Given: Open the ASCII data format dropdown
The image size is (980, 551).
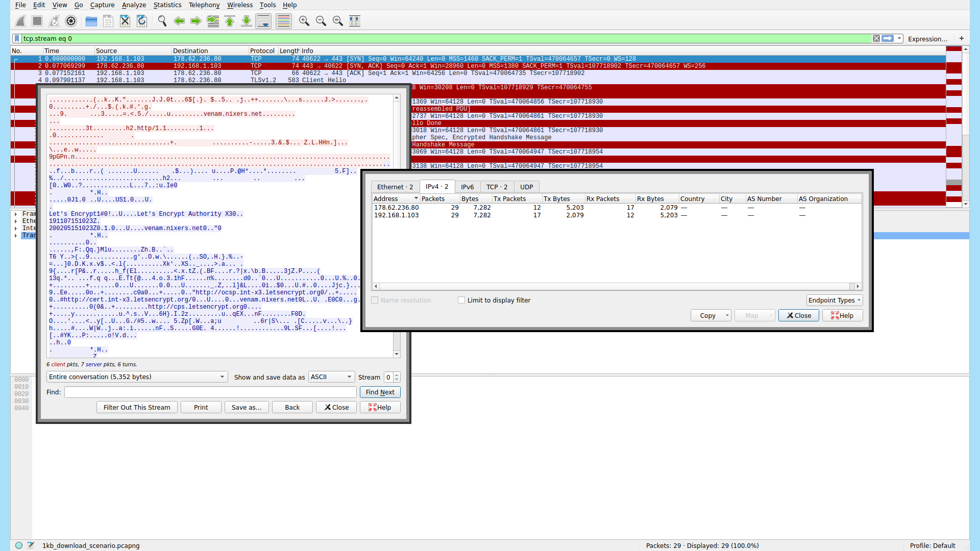Looking at the screenshot, I should pos(331,377).
